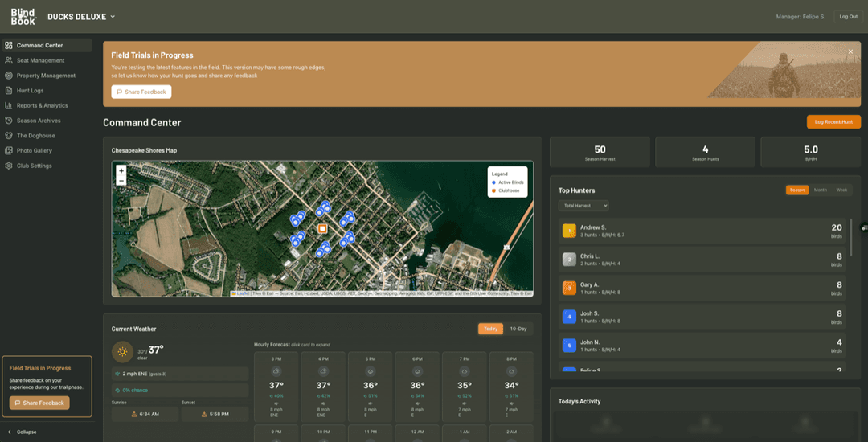Click the Blind Book logo
This screenshot has width=868, height=442.
point(23,17)
